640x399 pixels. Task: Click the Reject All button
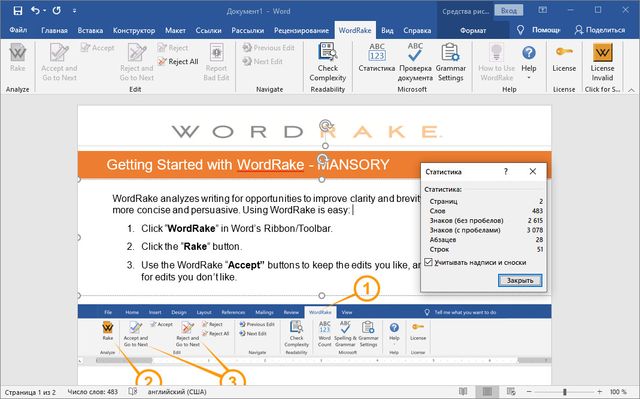point(178,62)
